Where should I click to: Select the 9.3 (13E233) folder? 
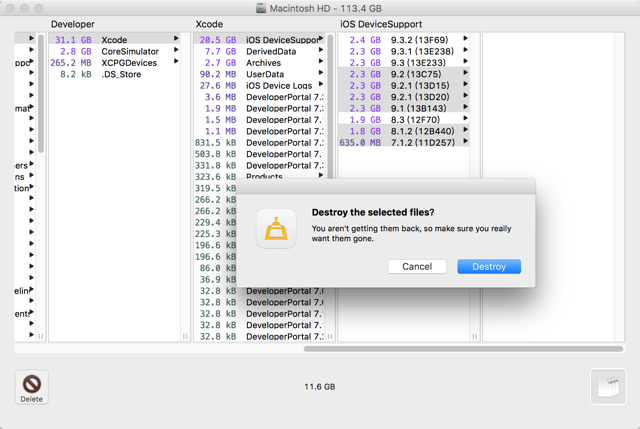click(x=404, y=62)
